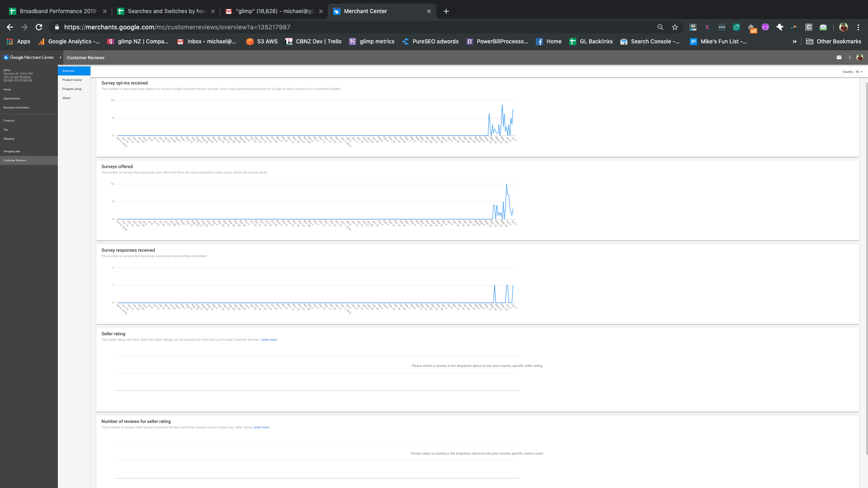Image resolution: width=868 pixels, height=488 pixels.
Task: Click the Learn More link for seller rating
Action: click(269, 340)
